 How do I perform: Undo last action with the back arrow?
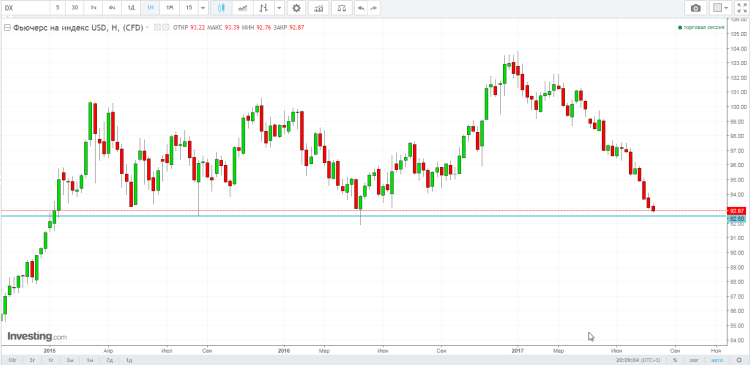coord(361,8)
